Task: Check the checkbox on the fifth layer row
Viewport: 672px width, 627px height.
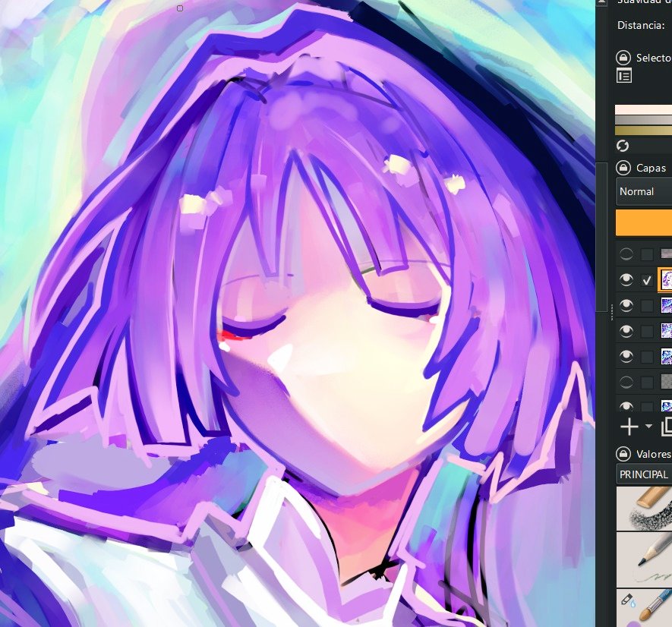Action: [x=647, y=357]
